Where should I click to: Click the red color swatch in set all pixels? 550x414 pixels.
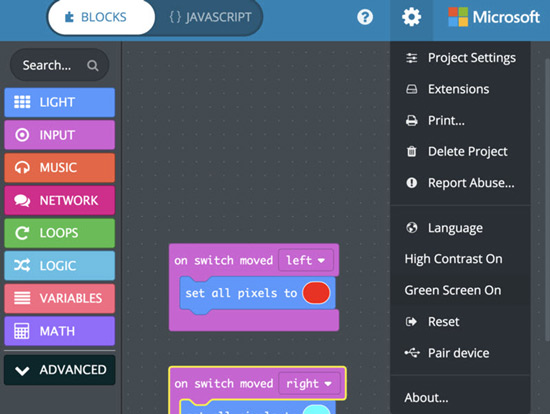click(316, 293)
